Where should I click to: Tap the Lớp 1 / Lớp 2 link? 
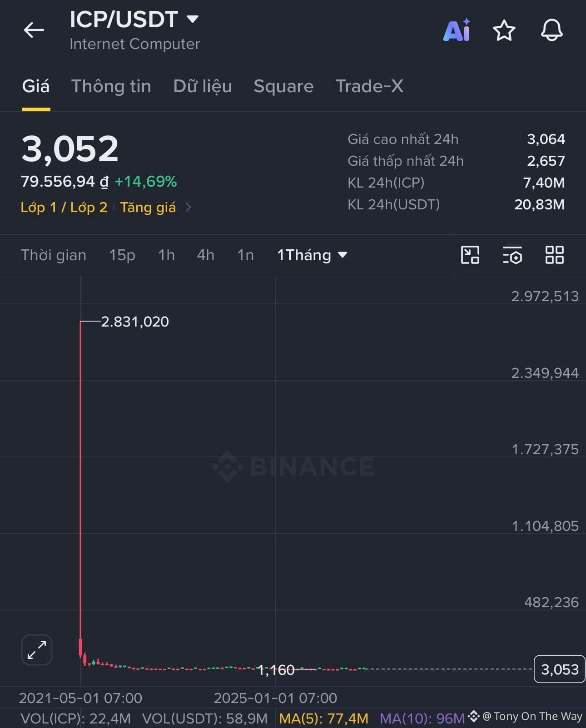[64, 208]
